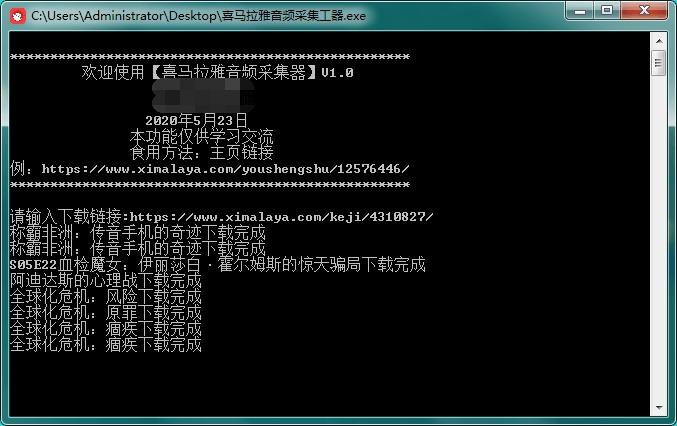Click the line 阿迪达斯的心理战下载完成

[x=106, y=281]
